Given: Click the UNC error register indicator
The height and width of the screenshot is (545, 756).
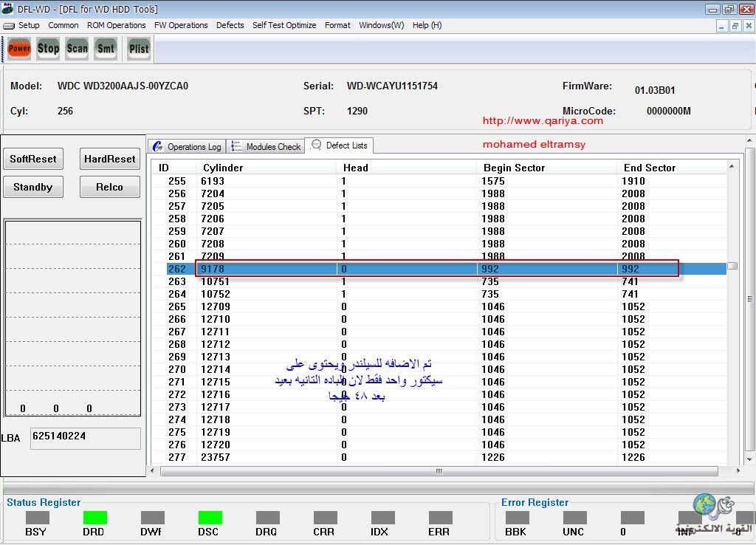Looking at the screenshot, I should (x=574, y=518).
